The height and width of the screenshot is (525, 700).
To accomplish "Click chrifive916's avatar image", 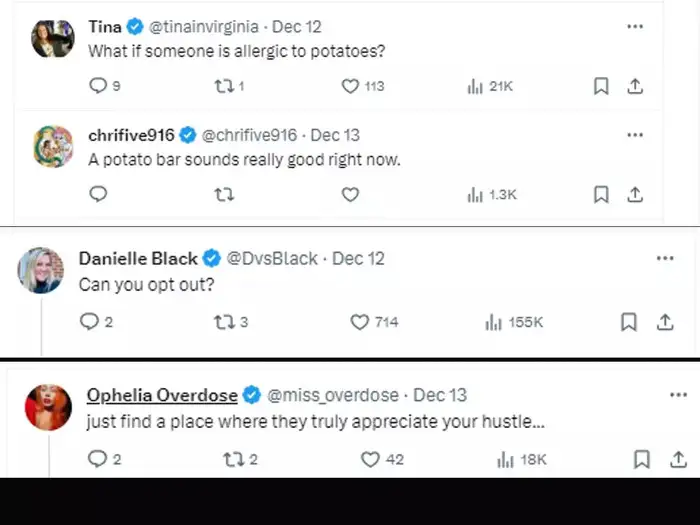I will [53, 146].
